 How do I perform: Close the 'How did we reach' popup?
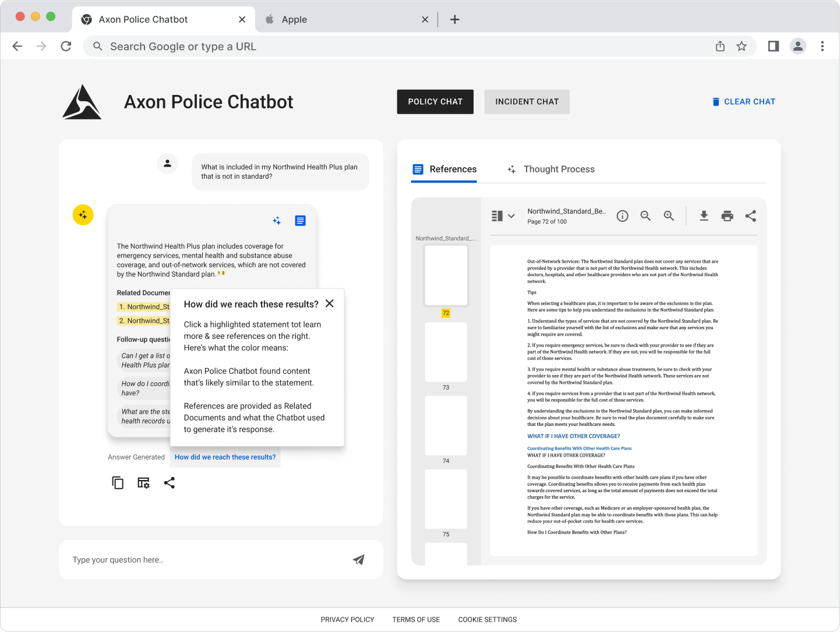[330, 303]
